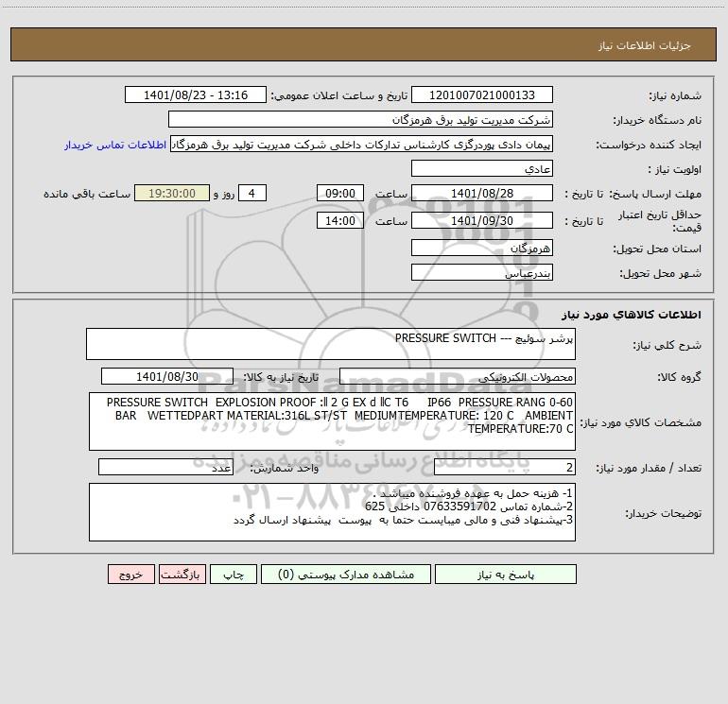Click the general description box PRESSURE SWITCH
Image resolution: width=728 pixels, height=704 pixels.
point(331,344)
